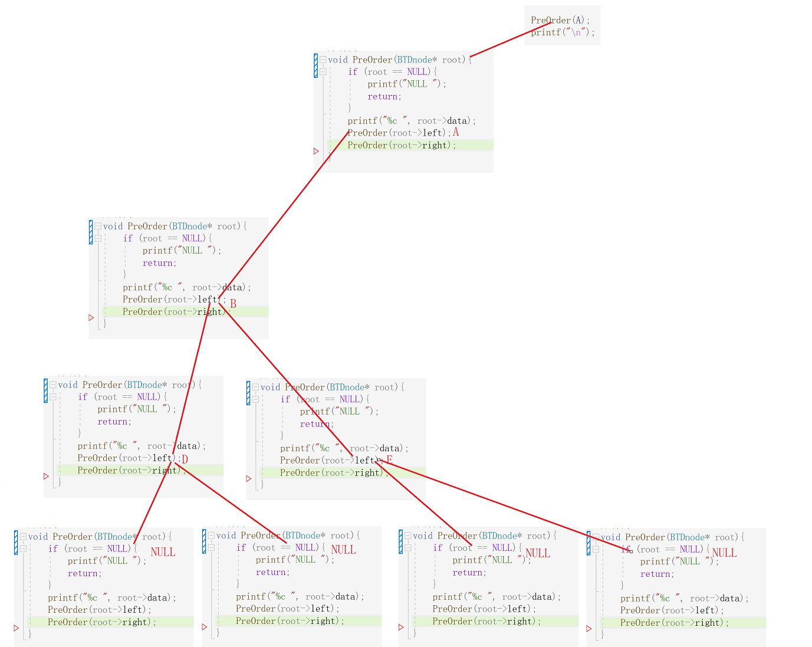Select highlighted PreOrder(root->right) line in snippet E
The height and width of the screenshot is (647, 812).
pos(343,472)
